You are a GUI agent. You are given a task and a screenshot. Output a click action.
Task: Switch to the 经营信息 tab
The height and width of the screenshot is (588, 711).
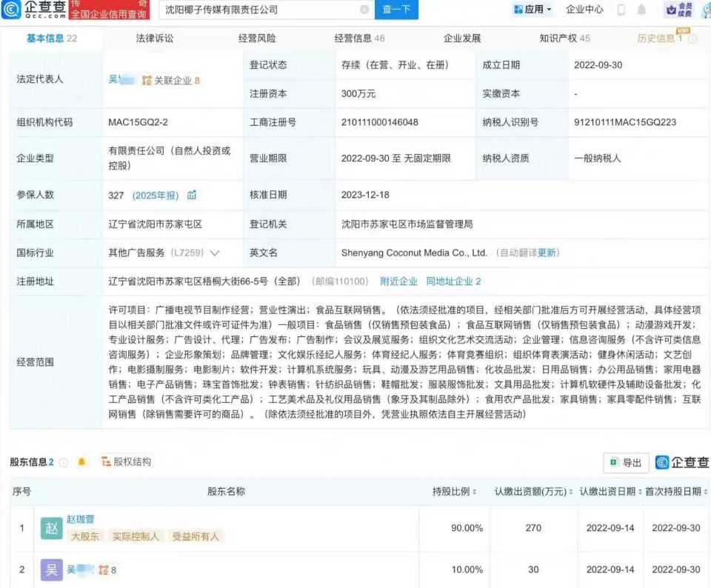[x=360, y=39]
